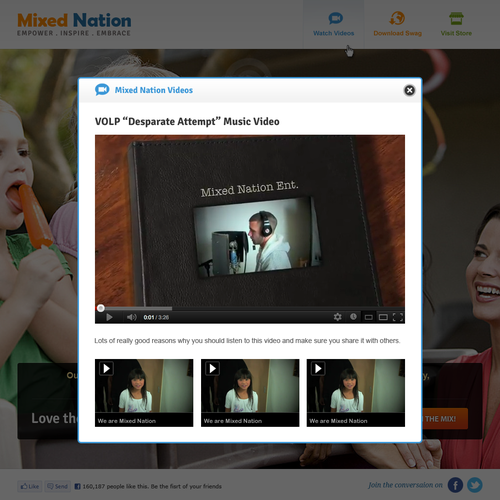500x500 pixels.
Task: Click the video progress bar handle
Action: (100, 308)
